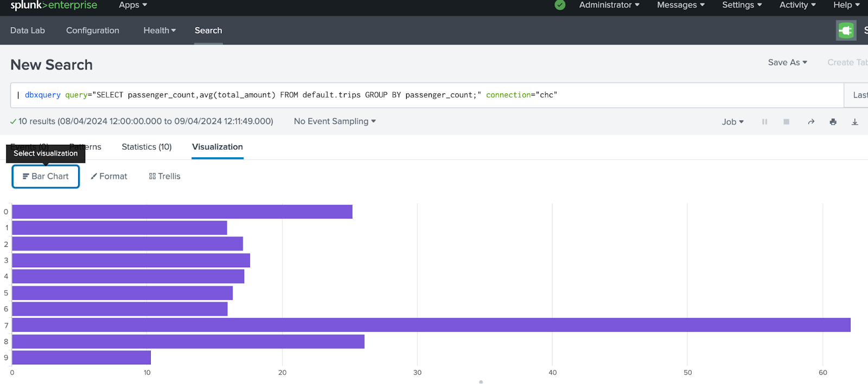The width and height of the screenshot is (868, 384).
Task: Pause the running search job
Action: click(x=764, y=122)
